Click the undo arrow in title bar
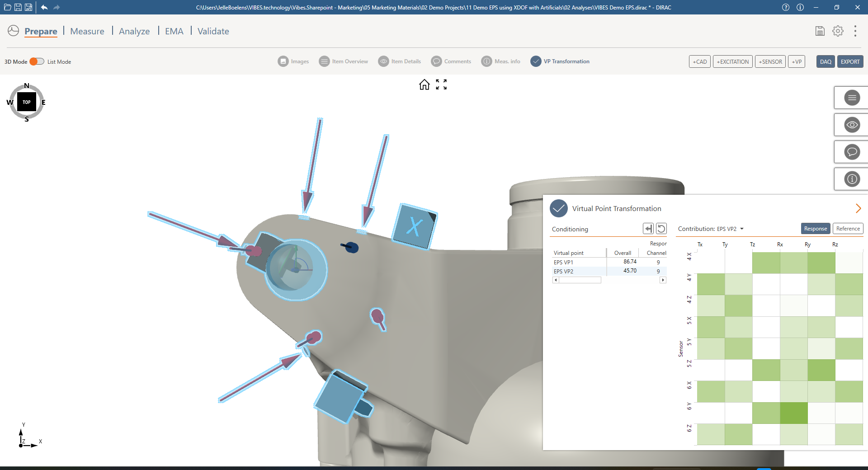This screenshot has width=868, height=470. click(44, 7)
